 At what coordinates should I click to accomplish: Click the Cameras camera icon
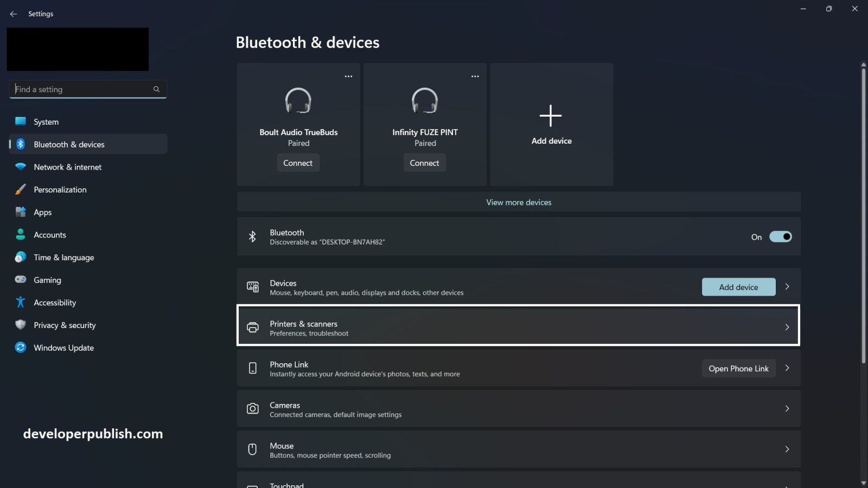click(x=253, y=408)
